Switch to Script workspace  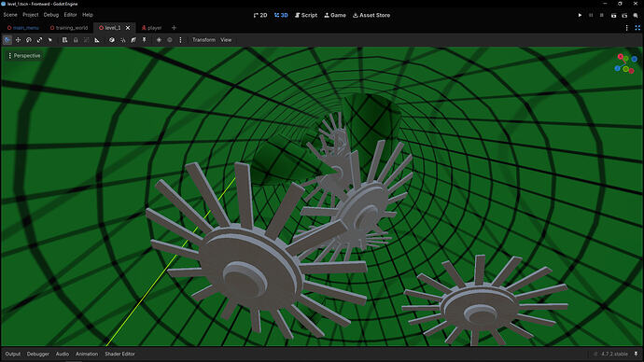point(306,15)
